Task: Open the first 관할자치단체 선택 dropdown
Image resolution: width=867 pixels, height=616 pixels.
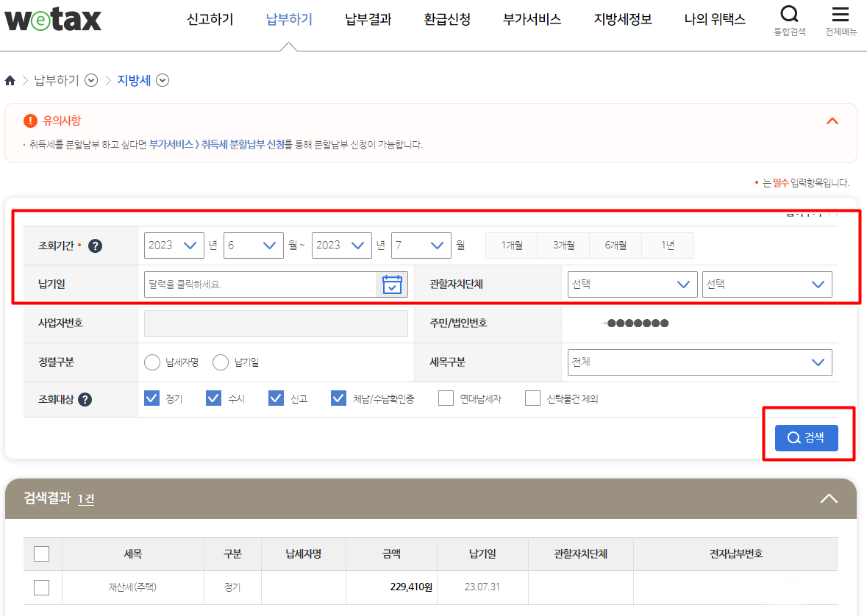Action: point(631,284)
